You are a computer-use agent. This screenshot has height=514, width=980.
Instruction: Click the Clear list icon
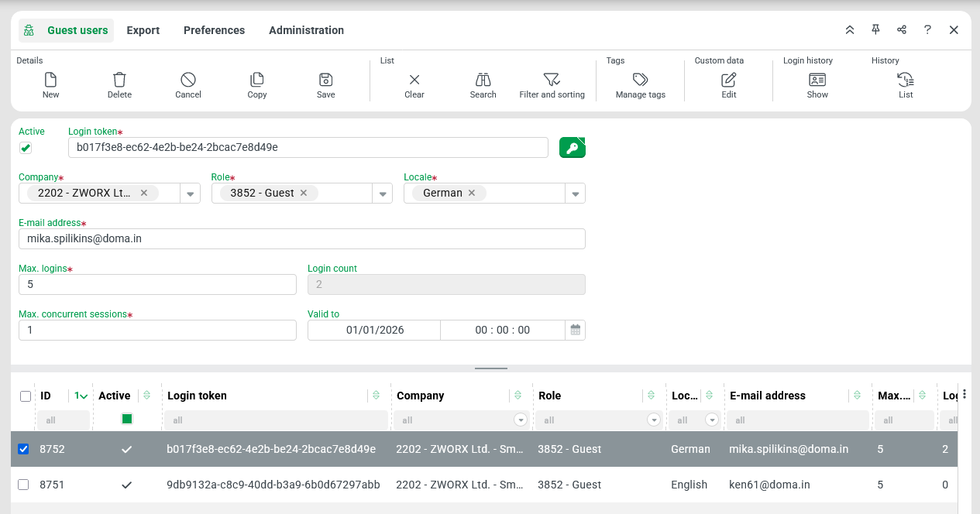414,80
